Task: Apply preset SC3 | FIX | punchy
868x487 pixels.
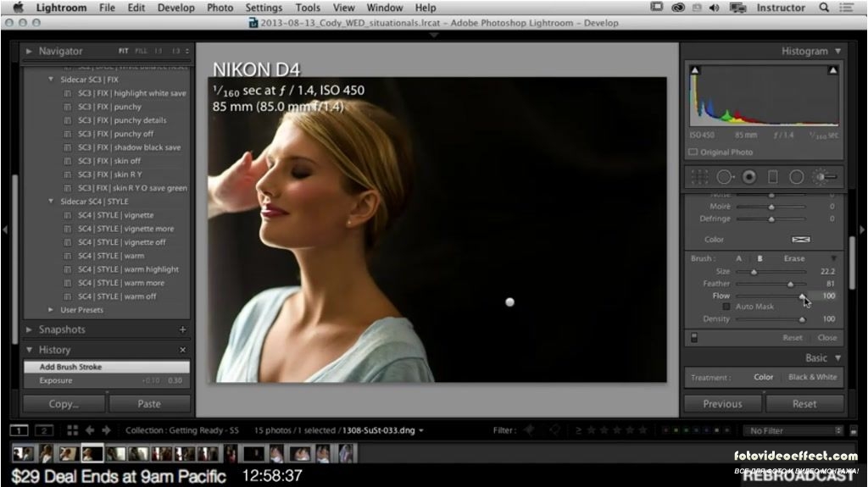Action: click(x=109, y=107)
